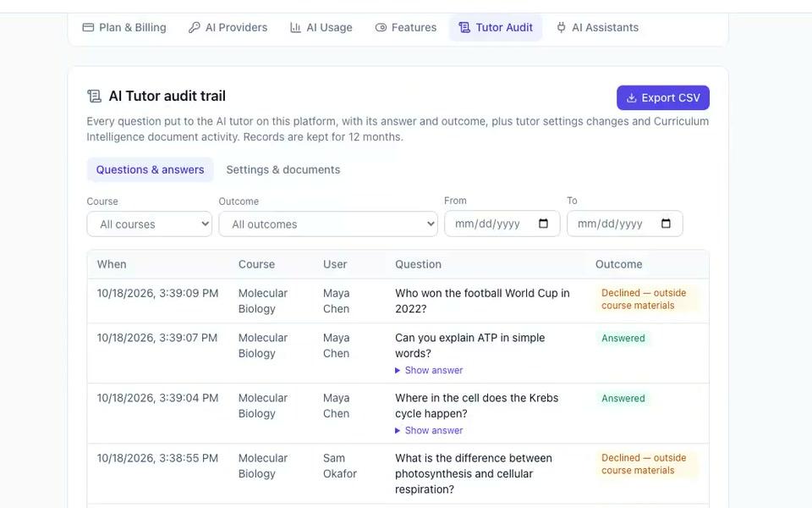Expand Show answer for the Krebs cycle question
This screenshot has height=508, width=812.
(429, 430)
